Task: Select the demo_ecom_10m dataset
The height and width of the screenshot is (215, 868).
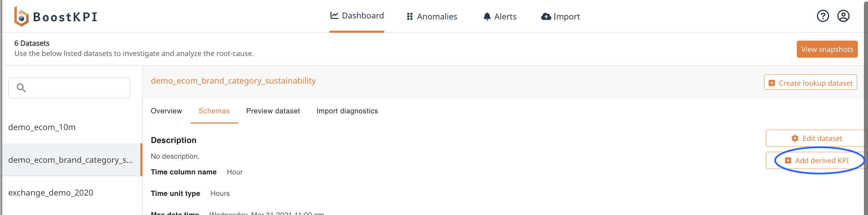Action: (42, 127)
